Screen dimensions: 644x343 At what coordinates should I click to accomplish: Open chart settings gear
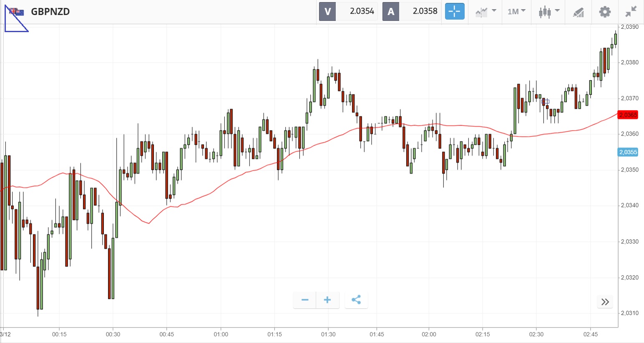coord(605,11)
